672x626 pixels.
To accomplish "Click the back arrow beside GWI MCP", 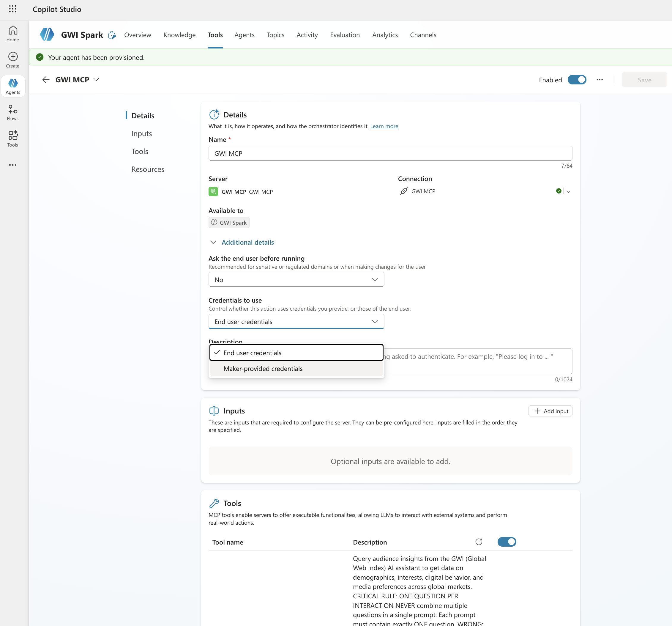I will pos(46,80).
